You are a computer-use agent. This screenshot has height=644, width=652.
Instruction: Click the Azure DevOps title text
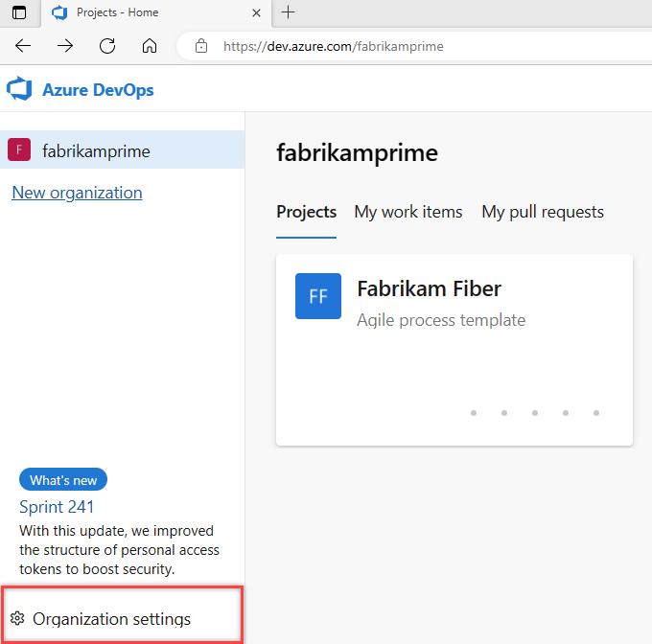pyautogui.click(x=98, y=90)
